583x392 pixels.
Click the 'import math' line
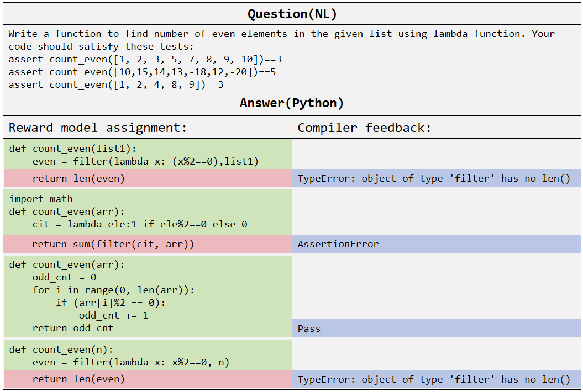point(41,199)
